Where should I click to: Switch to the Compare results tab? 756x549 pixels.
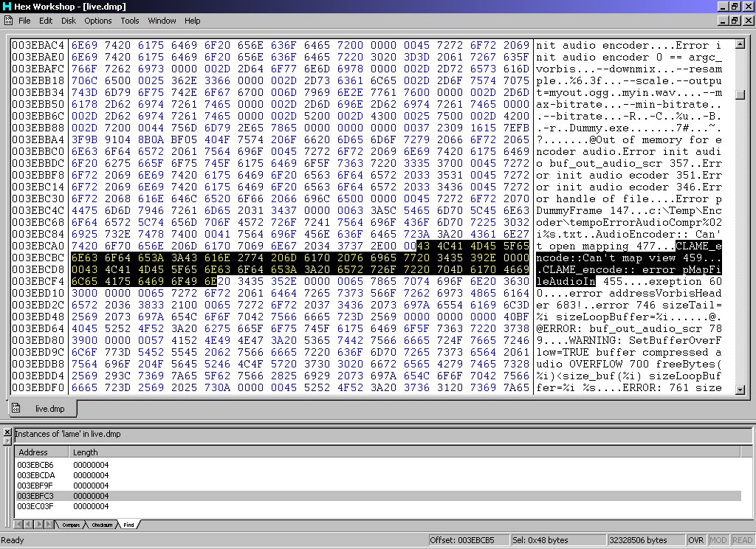tap(71, 525)
